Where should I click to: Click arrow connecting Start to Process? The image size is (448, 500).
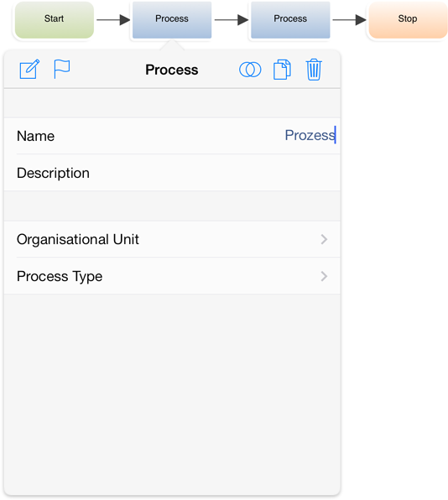pos(113,20)
